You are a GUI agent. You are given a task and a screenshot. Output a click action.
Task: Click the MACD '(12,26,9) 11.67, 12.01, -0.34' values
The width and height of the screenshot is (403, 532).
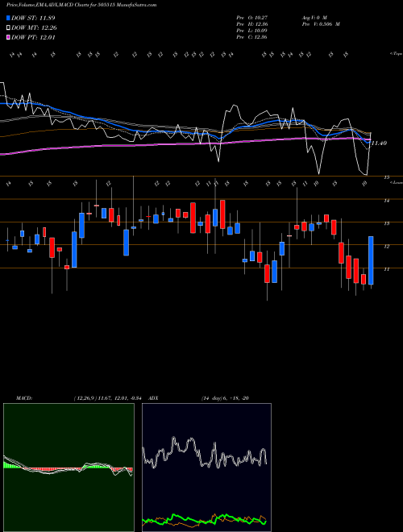110,398
